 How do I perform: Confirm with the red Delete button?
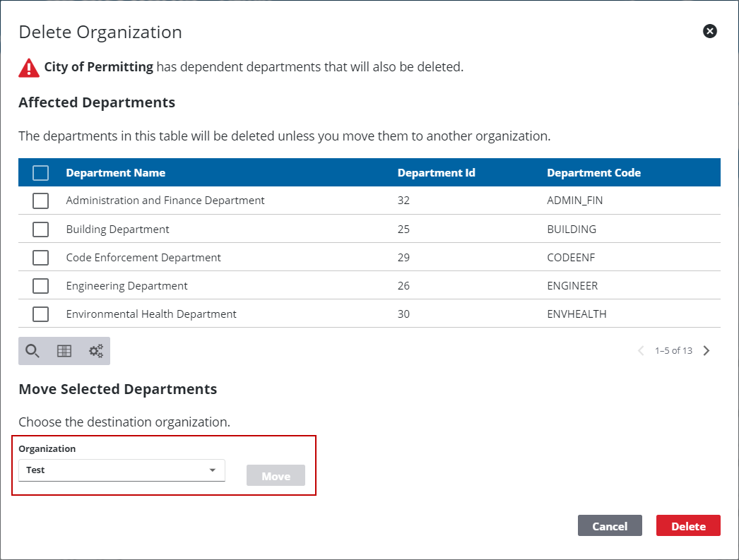pos(688,526)
